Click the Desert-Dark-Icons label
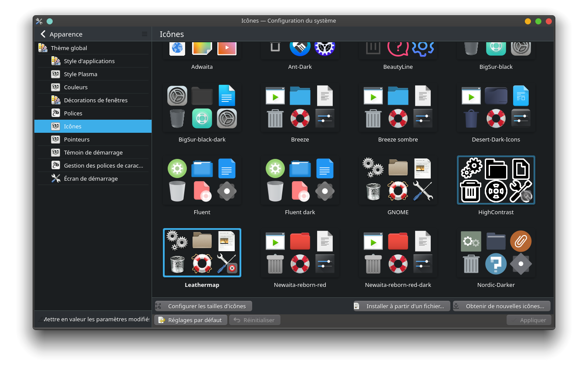 496,139
